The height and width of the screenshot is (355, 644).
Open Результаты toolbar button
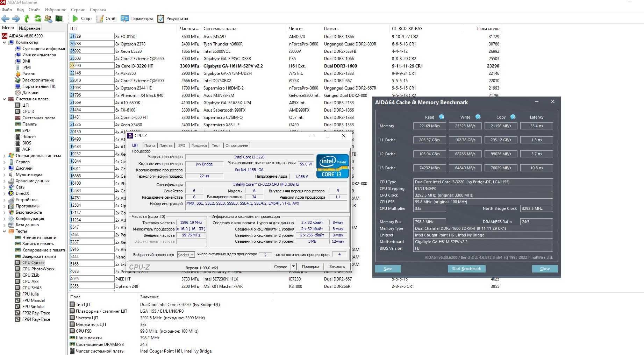(173, 19)
